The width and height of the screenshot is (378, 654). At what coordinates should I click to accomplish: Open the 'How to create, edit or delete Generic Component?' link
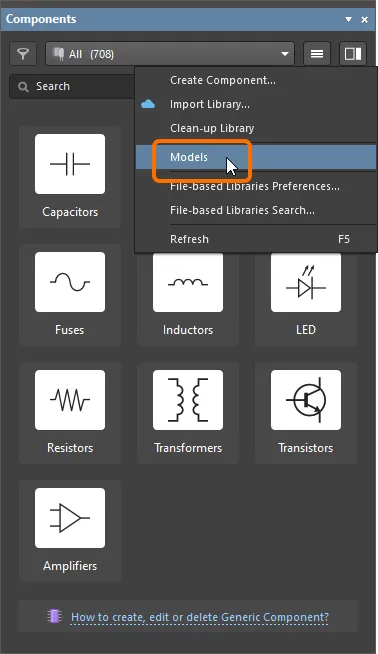pos(200,617)
